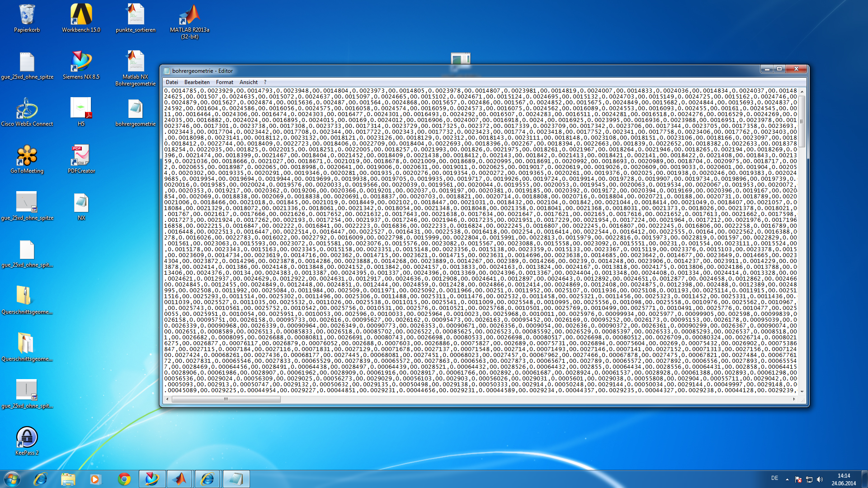Open the Ansicht menu

[248, 82]
